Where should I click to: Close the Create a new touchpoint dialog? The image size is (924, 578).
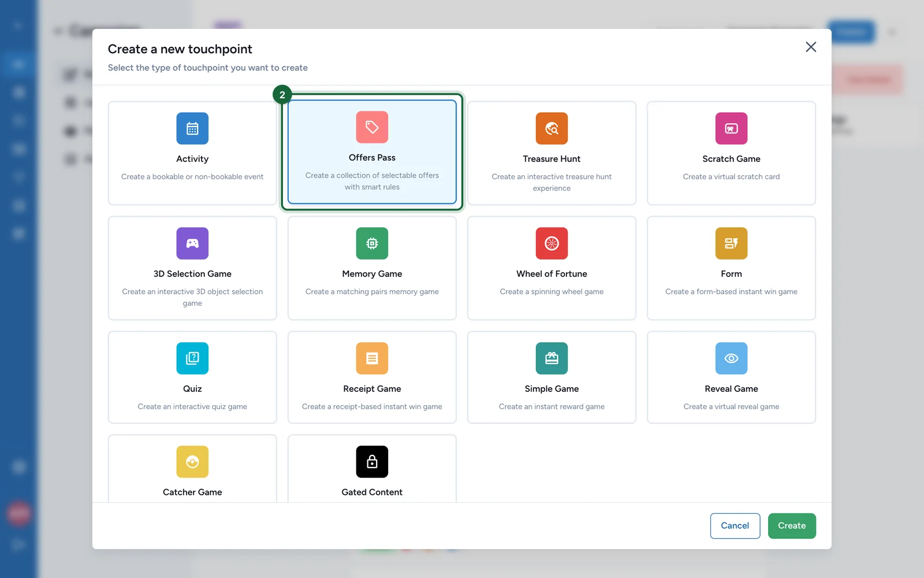point(811,47)
